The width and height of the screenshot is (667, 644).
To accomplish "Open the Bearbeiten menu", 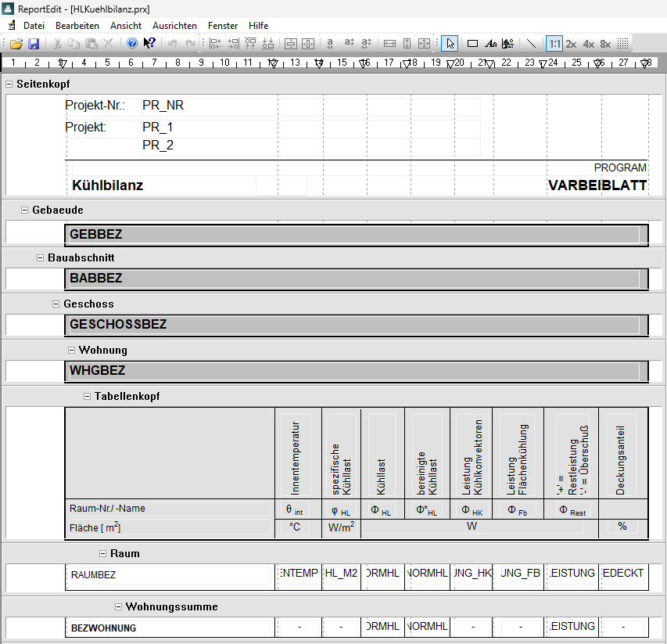I will coord(77,26).
